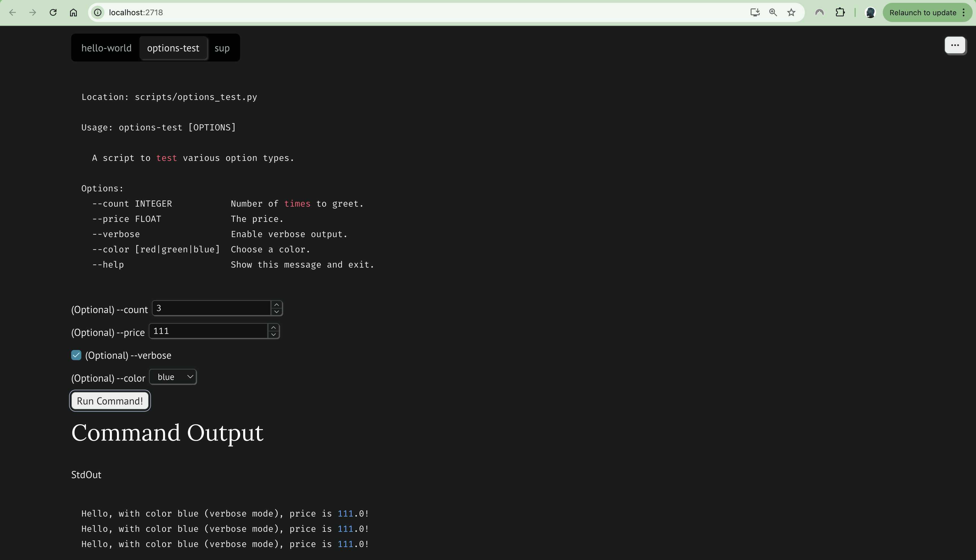The width and height of the screenshot is (976, 560).
Task: Click the Relaunch to update button
Action: (923, 12)
